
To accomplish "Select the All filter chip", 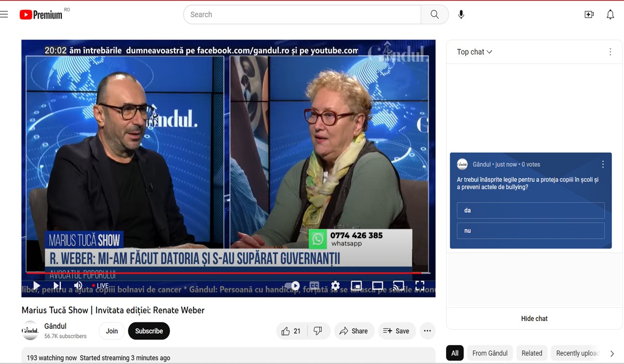I will [455, 353].
